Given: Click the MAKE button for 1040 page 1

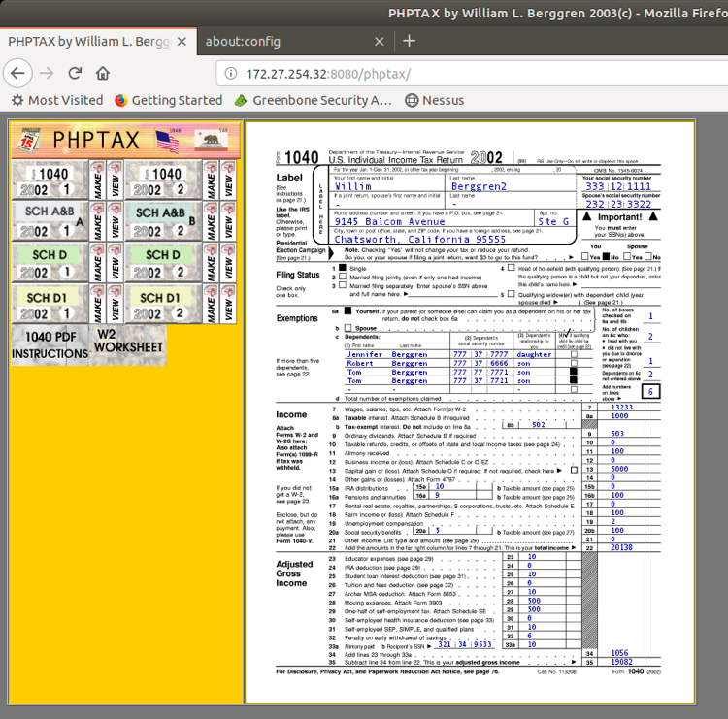Looking at the screenshot, I should 97,180.
